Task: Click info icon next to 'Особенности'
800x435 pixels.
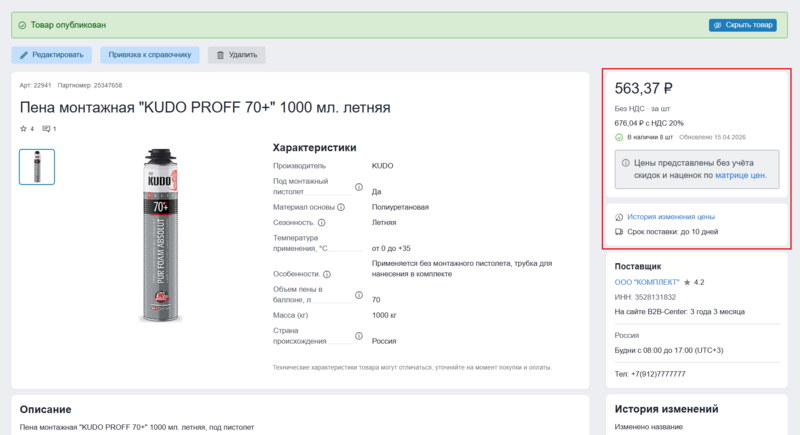Action: tap(327, 274)
